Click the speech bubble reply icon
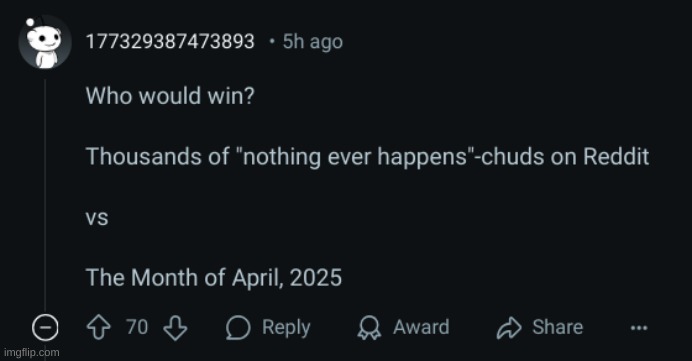The width and height of the screenshot is (692, 361). [238, 328]
